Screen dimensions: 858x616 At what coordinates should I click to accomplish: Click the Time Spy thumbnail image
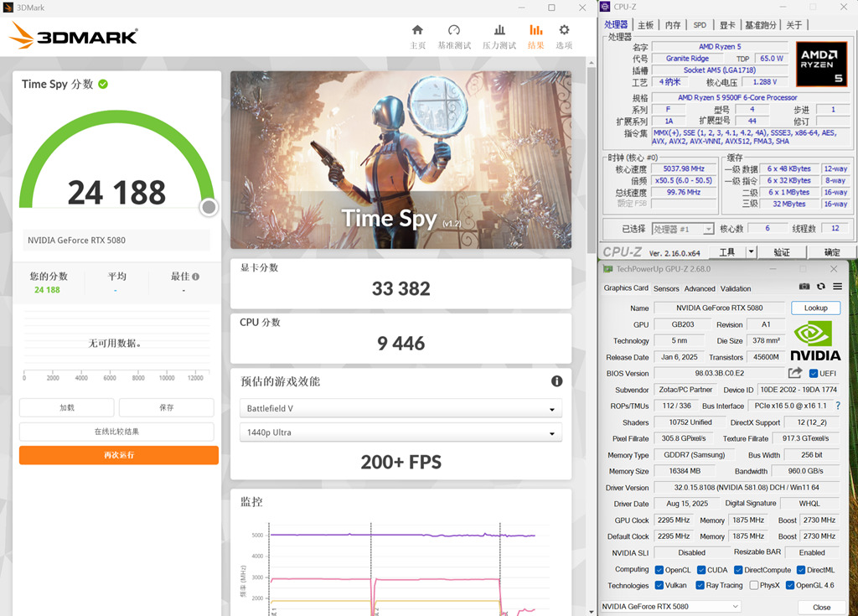(401, 159)
